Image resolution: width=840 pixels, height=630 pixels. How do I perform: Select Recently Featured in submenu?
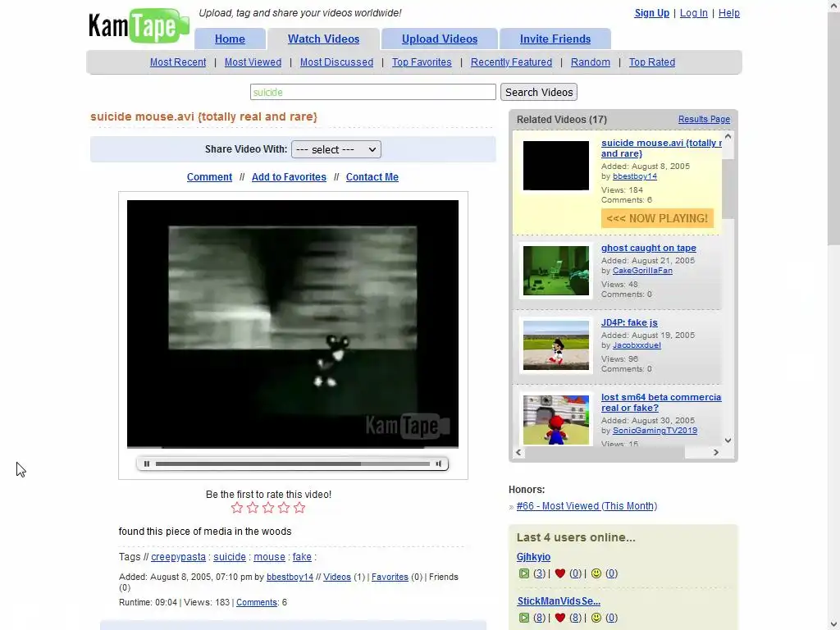(x=511, y=62)
